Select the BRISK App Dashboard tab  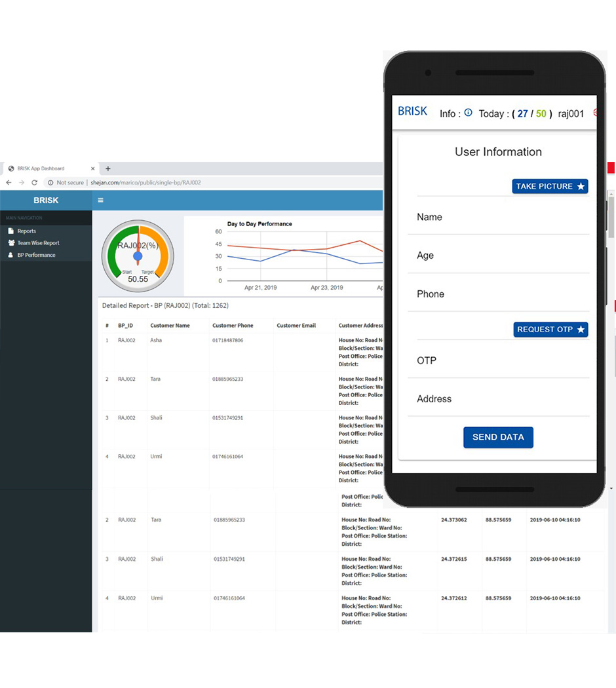click(x=51, y=168)
